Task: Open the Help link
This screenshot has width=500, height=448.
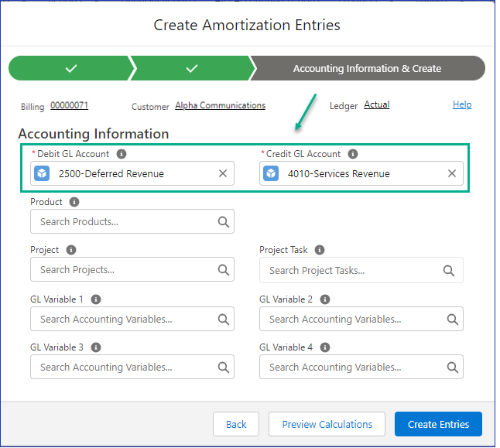Action: click(x=462, y=104)
